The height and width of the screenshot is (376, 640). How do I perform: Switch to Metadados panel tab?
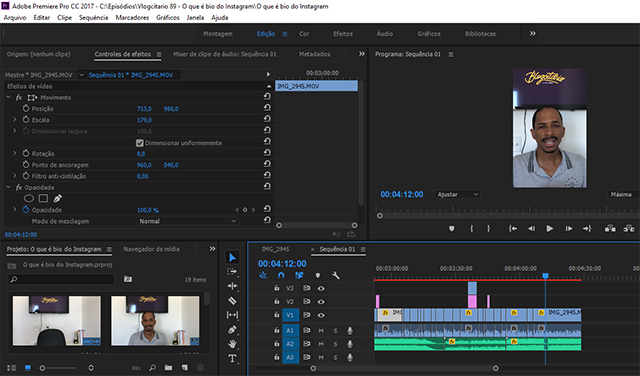coord(314,54)
